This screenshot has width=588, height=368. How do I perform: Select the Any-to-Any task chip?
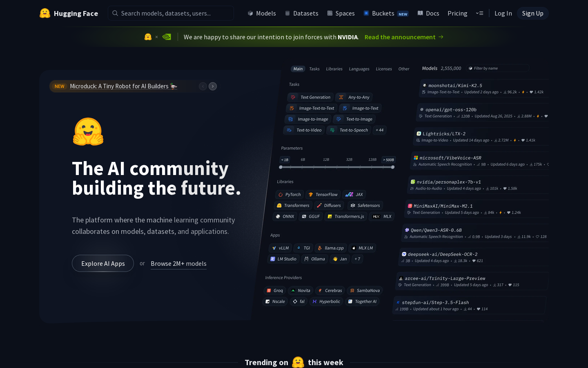(354, 97)
